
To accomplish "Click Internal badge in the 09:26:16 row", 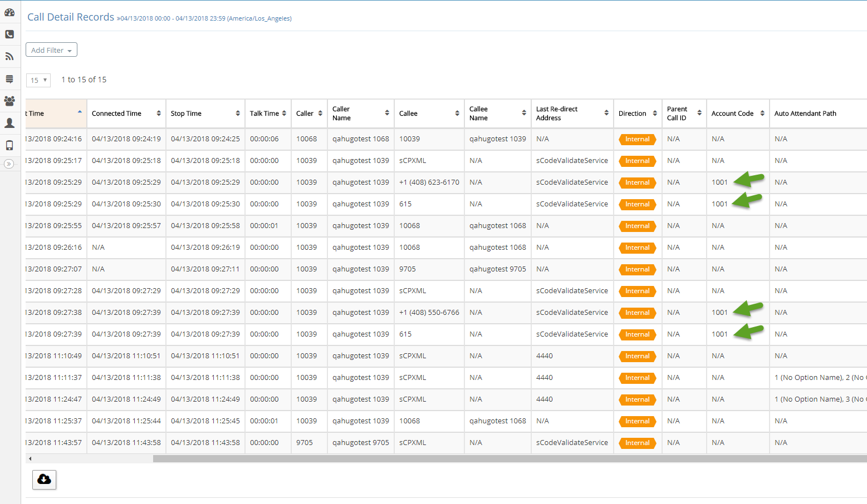I will click(637, 248).
